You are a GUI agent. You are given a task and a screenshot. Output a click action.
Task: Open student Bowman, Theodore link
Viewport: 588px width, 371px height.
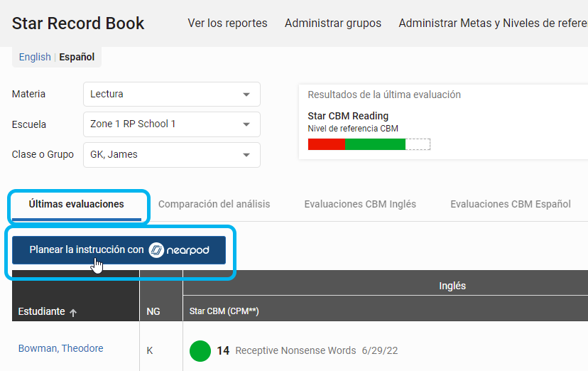pyautogui.click(x=61, y=348)
